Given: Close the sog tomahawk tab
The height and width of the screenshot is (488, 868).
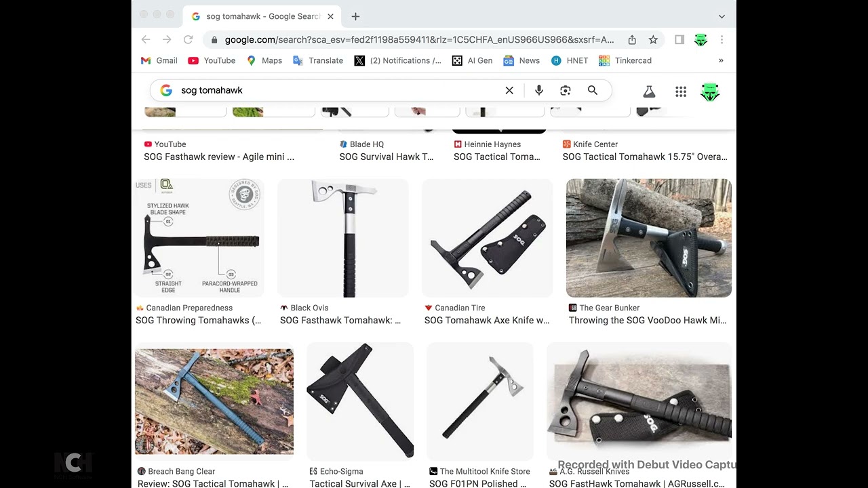Looking at the screenshot, I should pyautogui.click(x=330, y=16).
